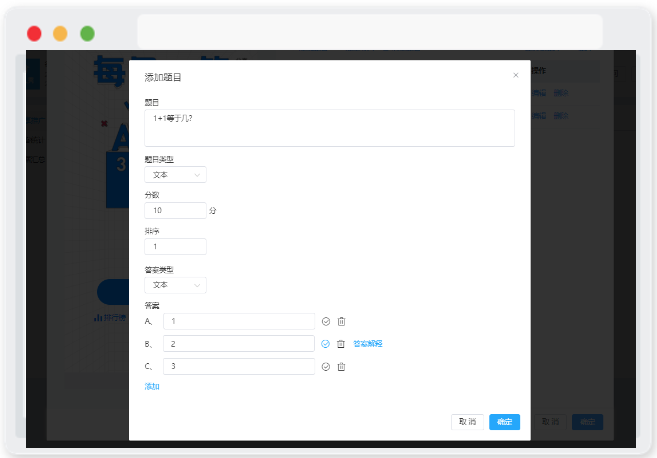Edit answer A text field
Image resolution: width=657 pixels, height=458 pixels.
[x=239, y=321]
